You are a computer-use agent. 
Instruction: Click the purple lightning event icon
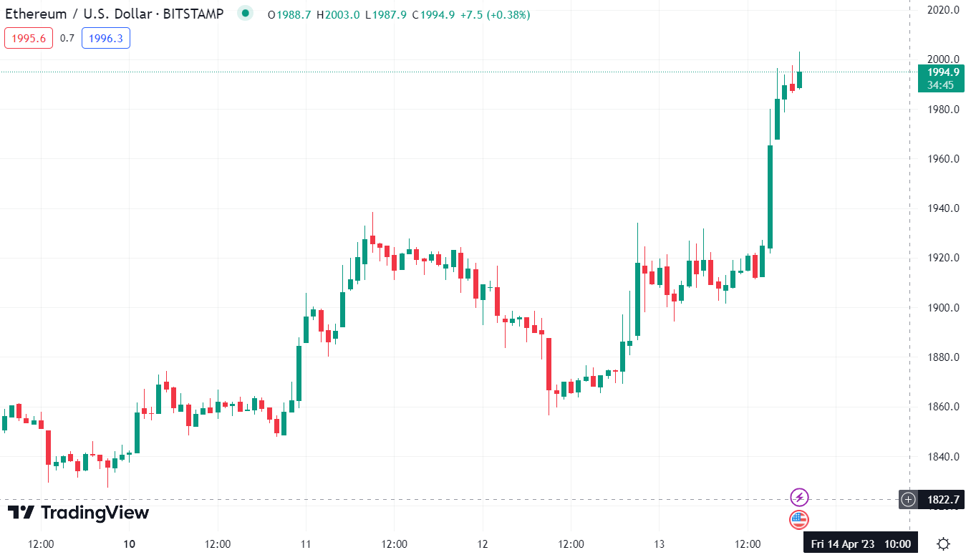click(x=799, y=497)
